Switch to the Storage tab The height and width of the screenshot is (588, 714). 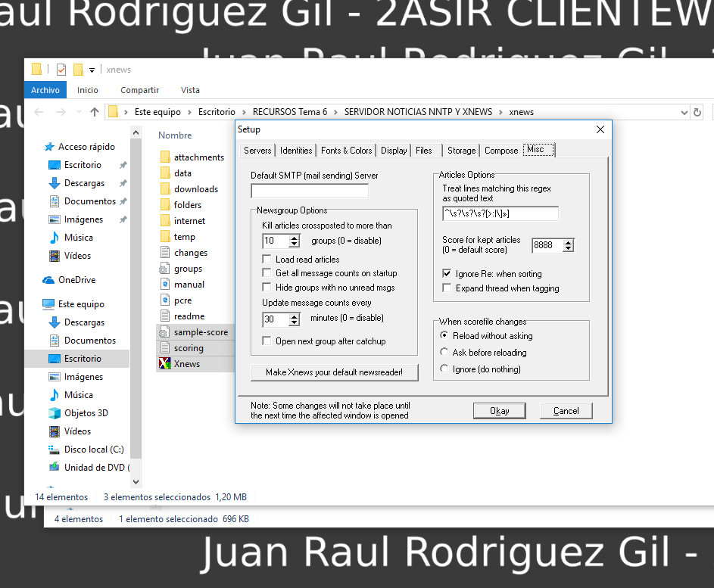coord(461,150)
